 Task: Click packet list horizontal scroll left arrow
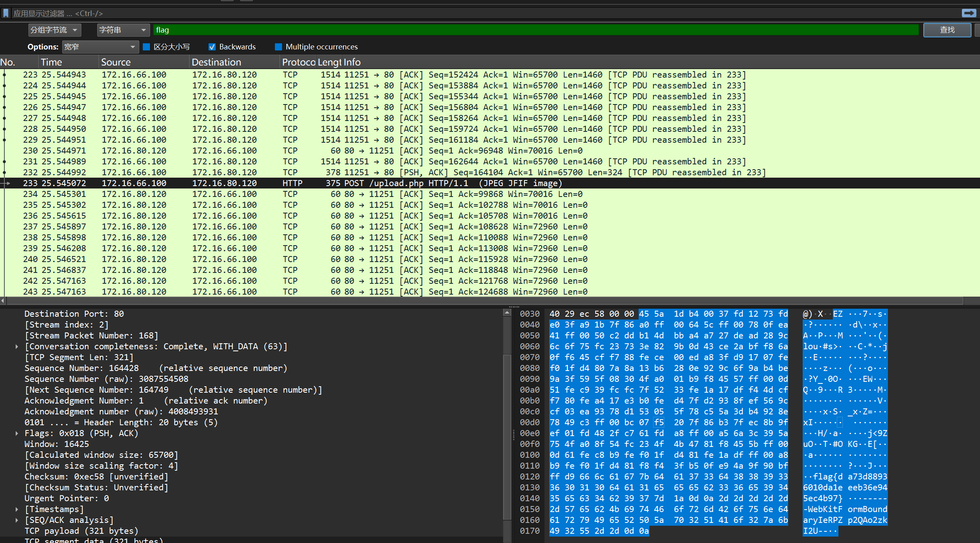coord(3,301)
